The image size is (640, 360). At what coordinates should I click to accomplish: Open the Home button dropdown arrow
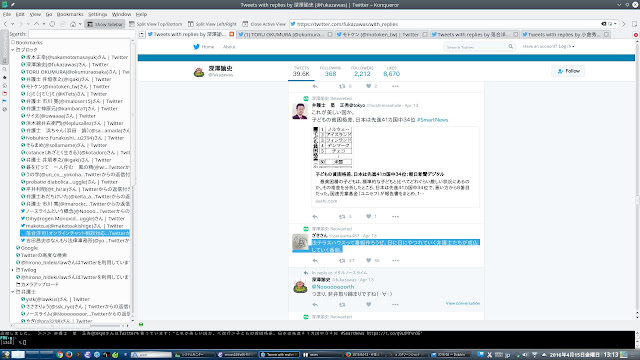pos(80,24)
